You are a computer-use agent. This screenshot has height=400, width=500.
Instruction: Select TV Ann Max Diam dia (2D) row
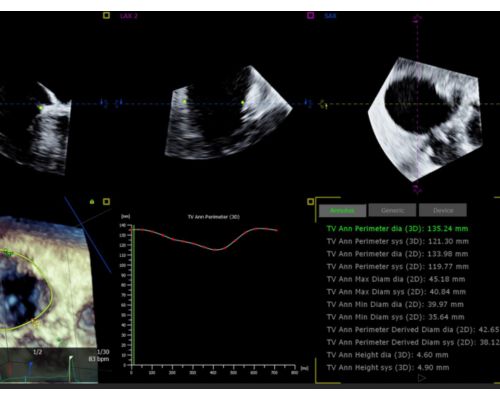pos(396,279)
